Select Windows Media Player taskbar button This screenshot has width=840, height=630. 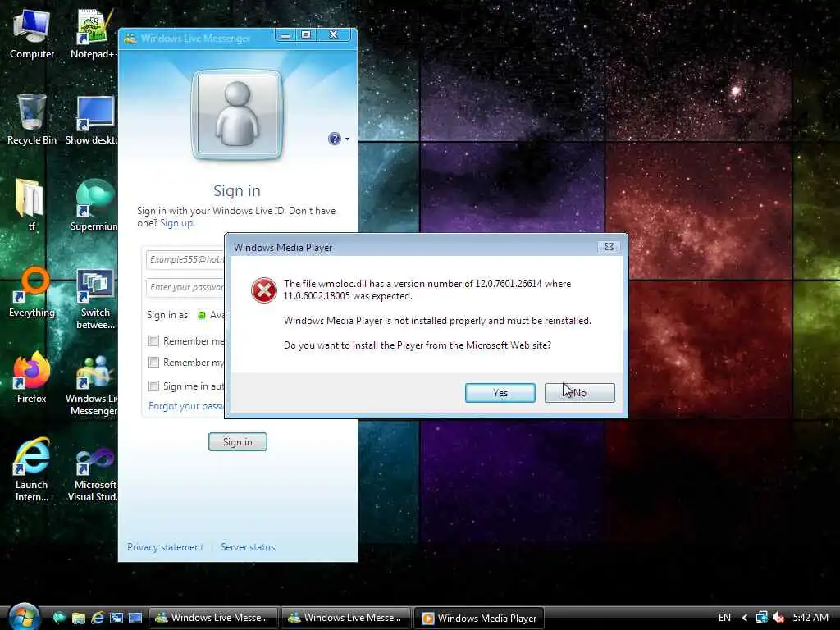(479, 618)
